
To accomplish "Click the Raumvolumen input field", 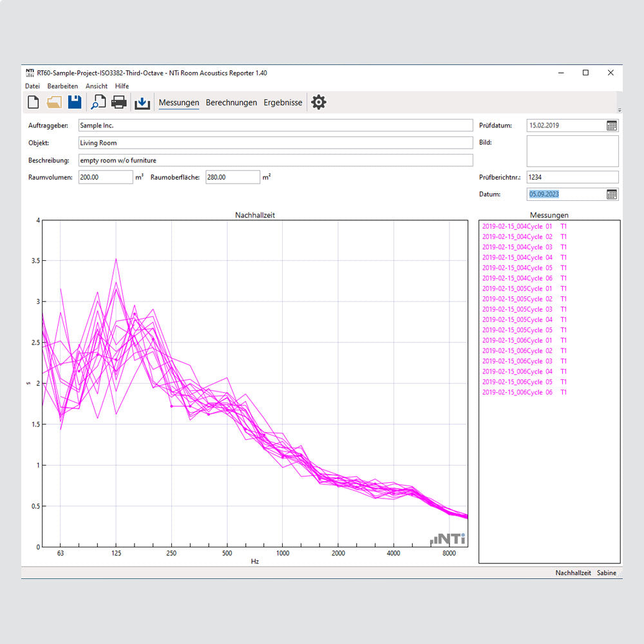I will point(106,177).
